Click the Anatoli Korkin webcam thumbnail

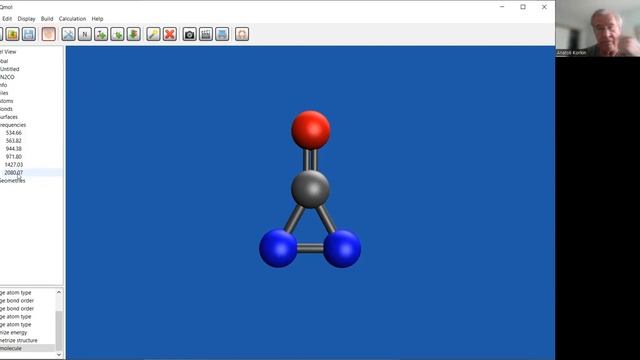click(x=598, y=28)
